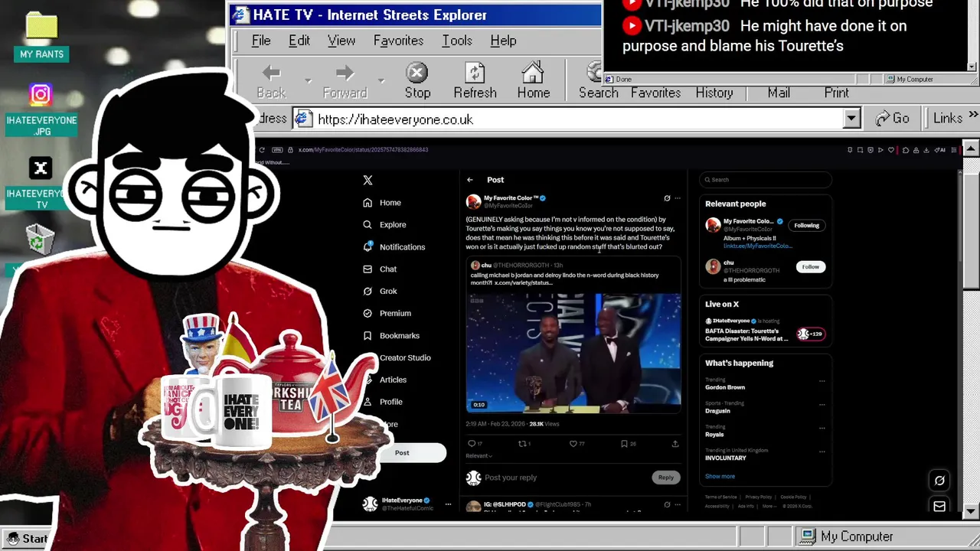Open Articles in sidebar
980x551 pixels.
coord(393,380)
